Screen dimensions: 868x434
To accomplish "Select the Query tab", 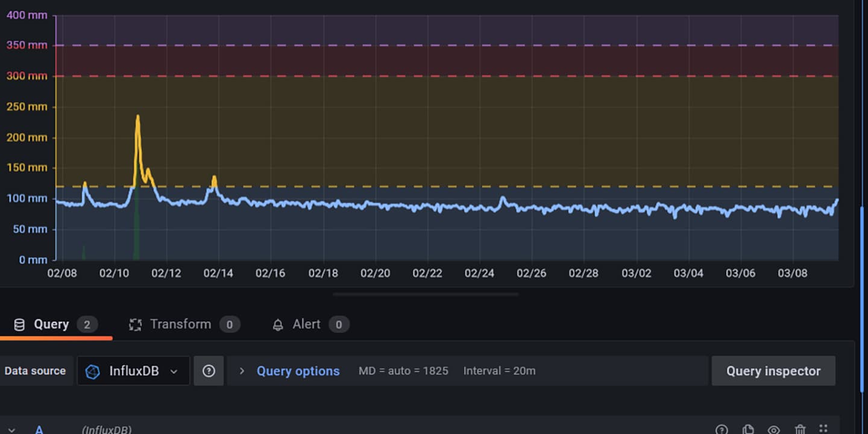I will 51,324.
